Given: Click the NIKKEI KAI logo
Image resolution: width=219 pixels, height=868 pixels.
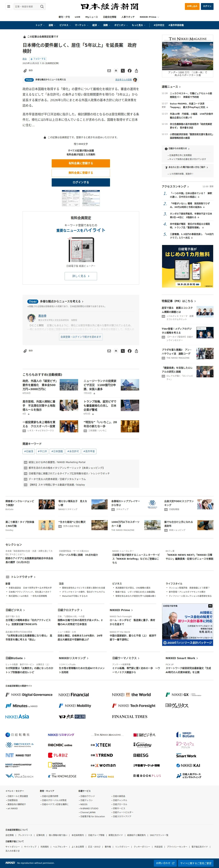Looking at the screenshot, I should 188,765.
